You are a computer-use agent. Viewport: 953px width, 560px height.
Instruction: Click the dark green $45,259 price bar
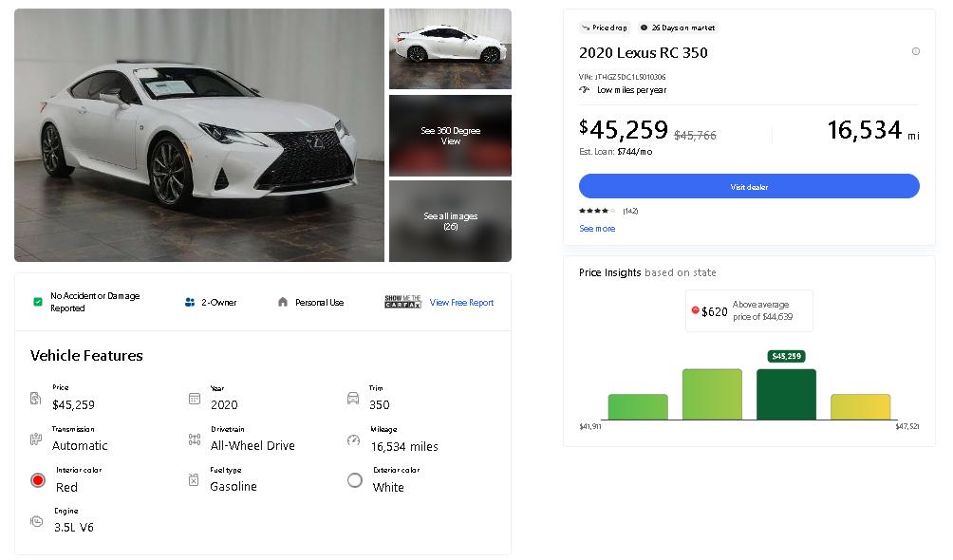(x=786, y=394)
